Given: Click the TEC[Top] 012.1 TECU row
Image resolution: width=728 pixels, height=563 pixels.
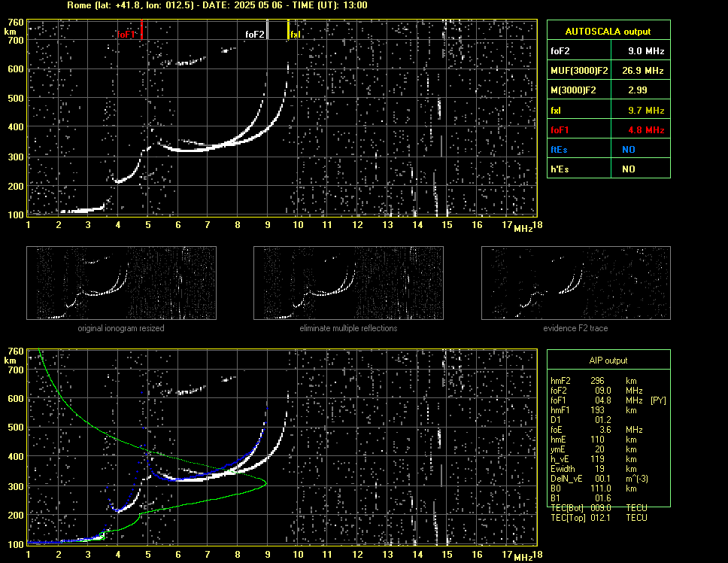Looking at the screenshot, I should [599, 518].
